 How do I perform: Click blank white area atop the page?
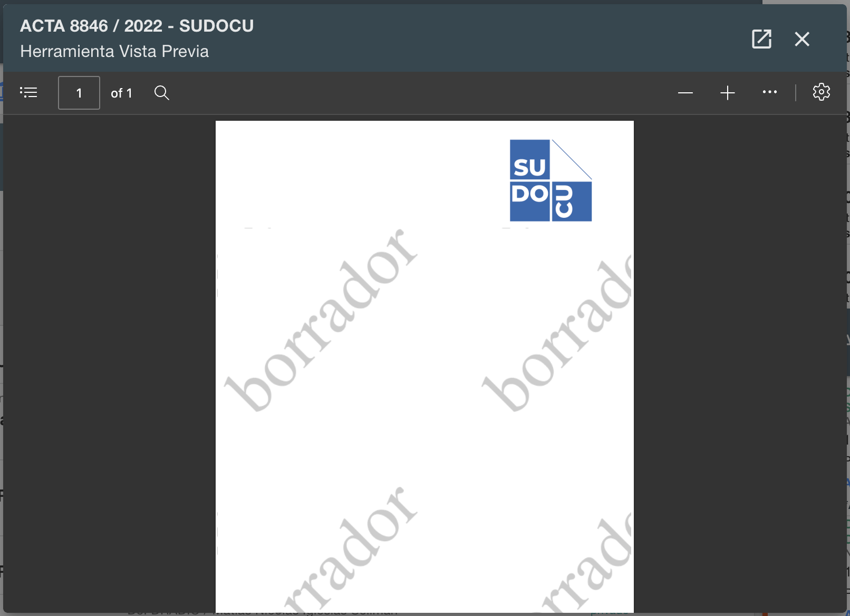[359, 169]
